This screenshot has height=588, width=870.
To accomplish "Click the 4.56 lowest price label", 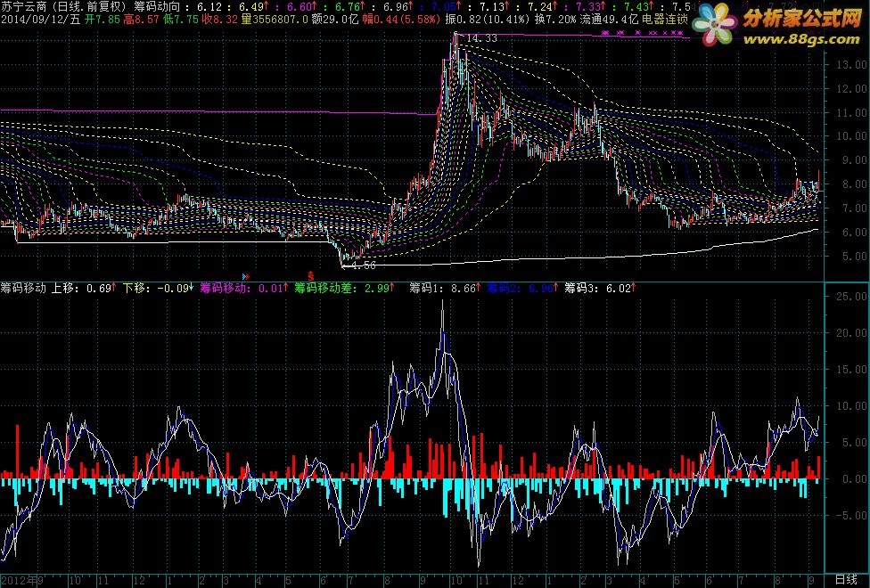I will 364,266.
